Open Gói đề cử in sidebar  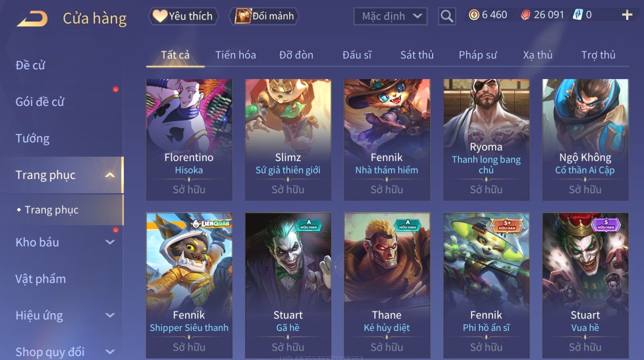click(x=40, y=102)
